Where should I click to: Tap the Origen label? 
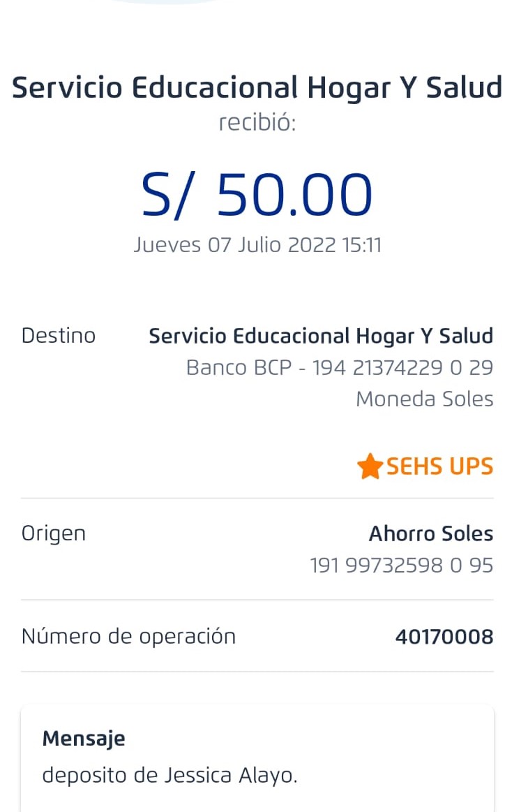(x=54, y=533)
